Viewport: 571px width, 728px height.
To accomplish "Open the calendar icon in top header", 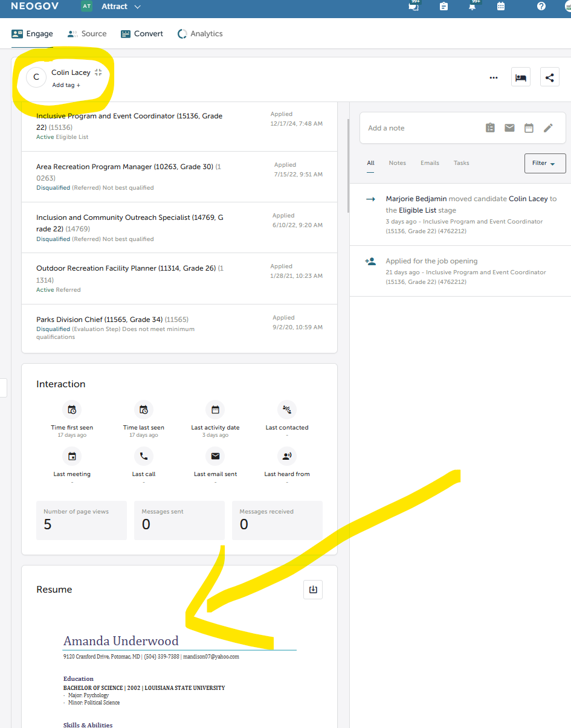I will (501, 7).
